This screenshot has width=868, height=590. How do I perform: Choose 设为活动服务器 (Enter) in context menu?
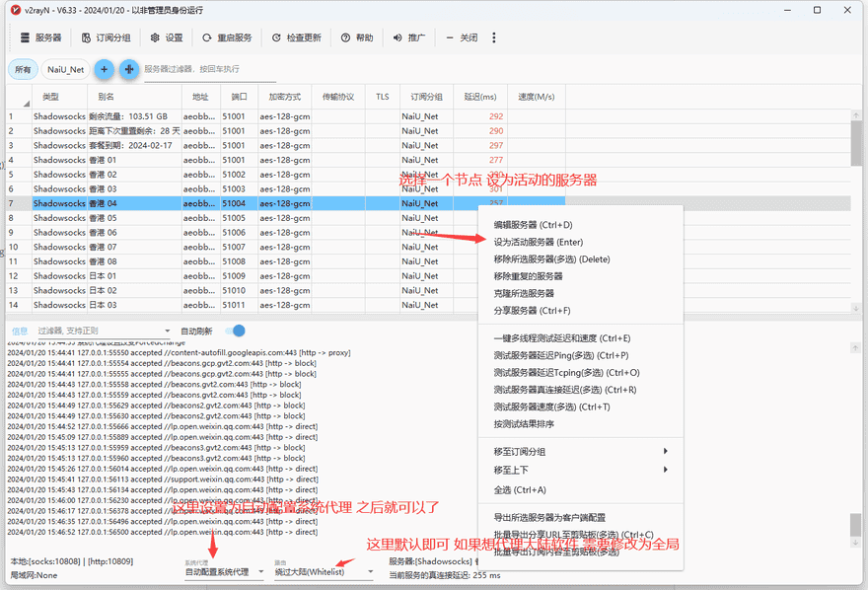581,242
